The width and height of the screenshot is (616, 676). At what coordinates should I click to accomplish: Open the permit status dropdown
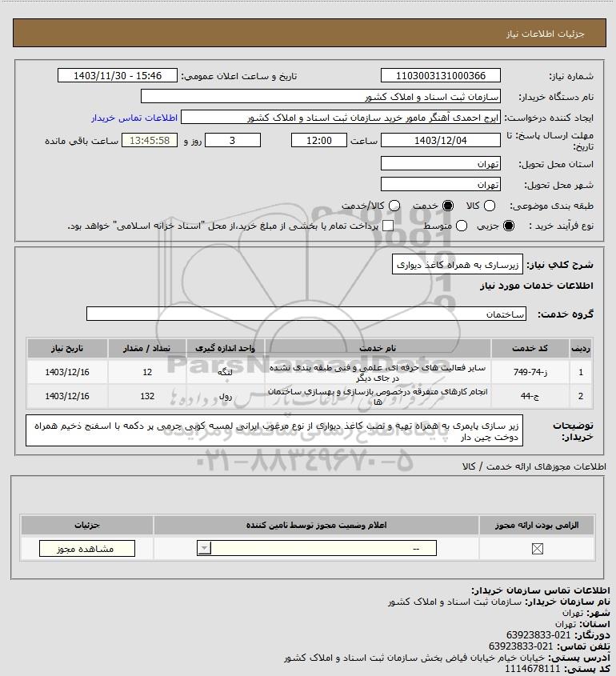coord(317,548)
